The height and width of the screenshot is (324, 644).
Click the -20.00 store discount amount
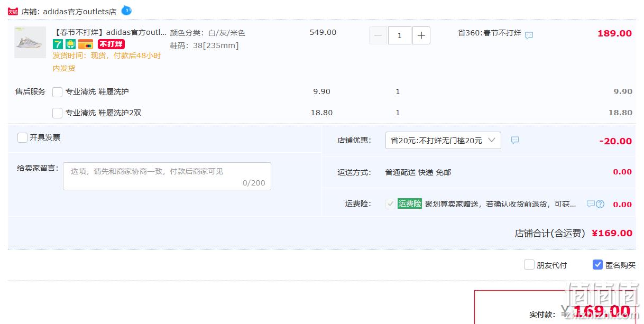(x=615, y=141)
